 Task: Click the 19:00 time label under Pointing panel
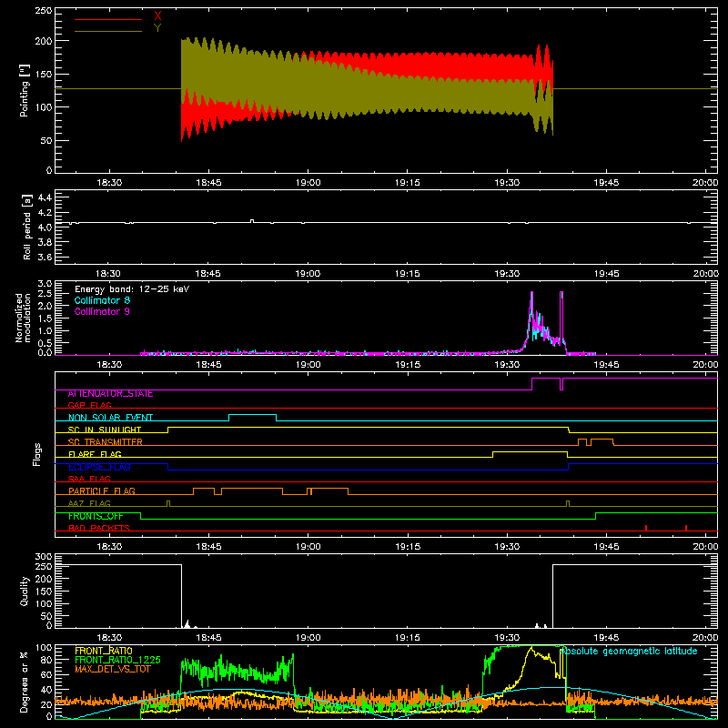click(x=308, y=183)
